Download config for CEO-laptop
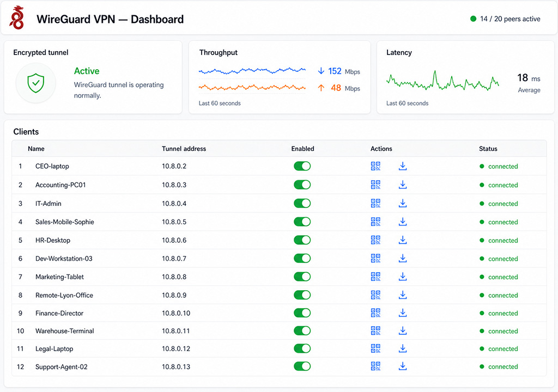The image size is (558, 392). pyautogui.click(x=403, y=166)
